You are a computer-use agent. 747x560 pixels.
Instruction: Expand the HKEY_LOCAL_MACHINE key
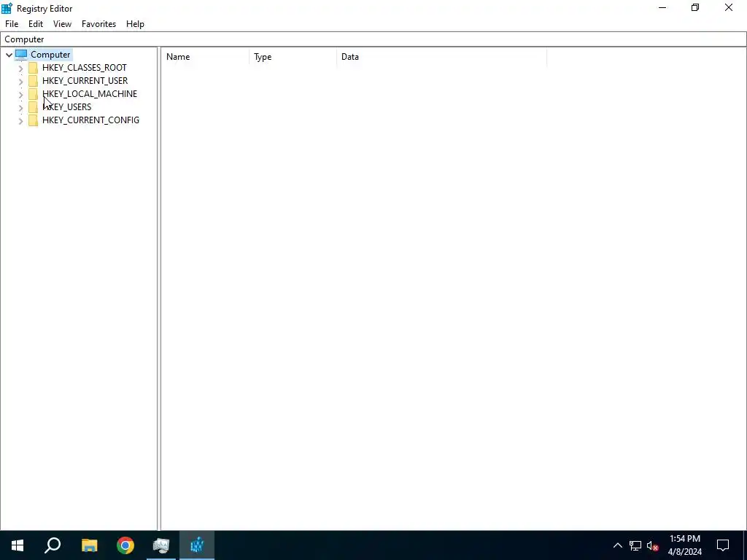(x=20, y=94)
